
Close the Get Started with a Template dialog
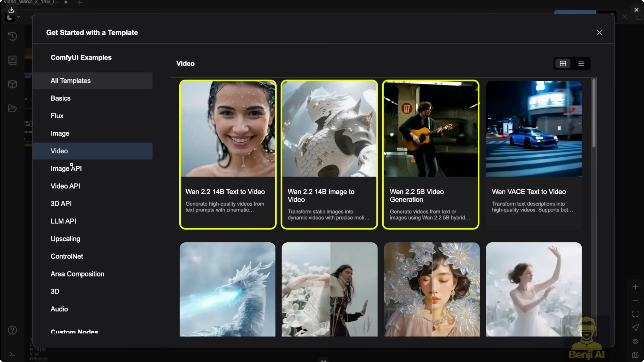coord(600,33)
